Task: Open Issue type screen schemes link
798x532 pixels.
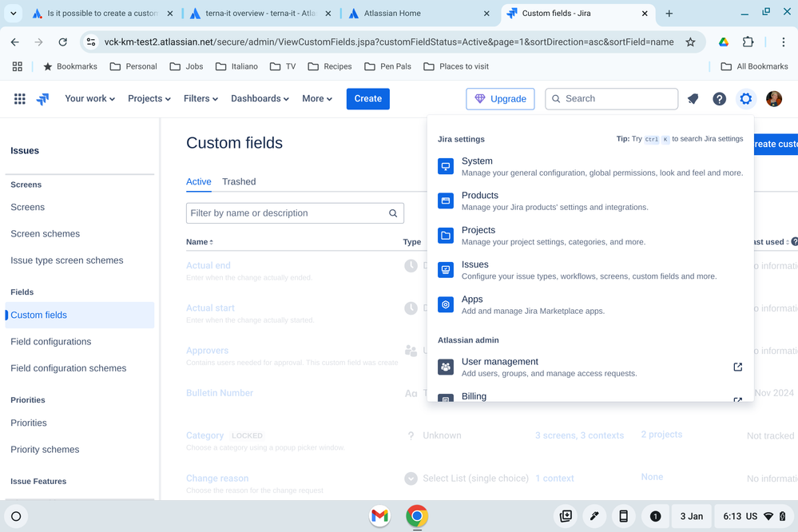Action: pyautogui.click(x=66, y=260)
